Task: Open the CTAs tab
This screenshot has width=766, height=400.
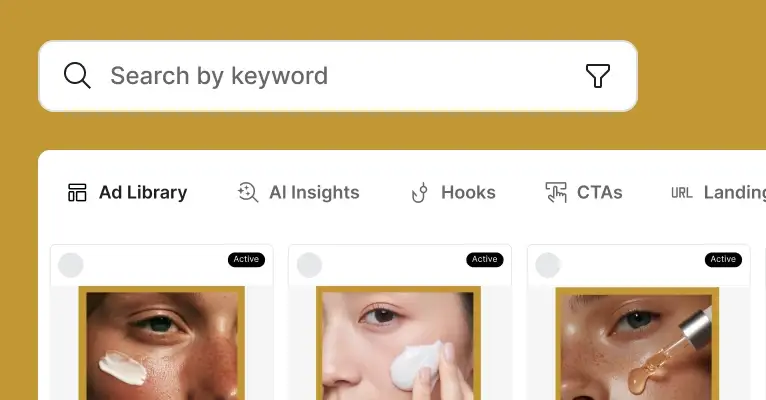Action: tap(584, 192)
